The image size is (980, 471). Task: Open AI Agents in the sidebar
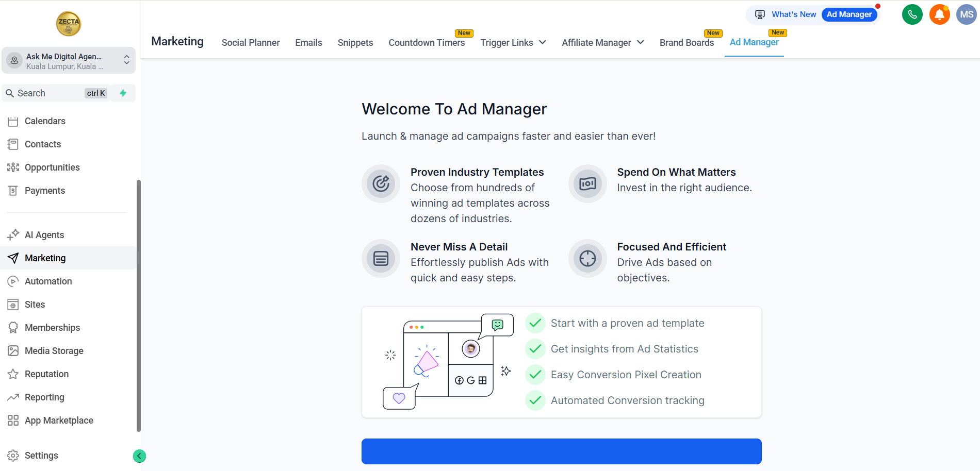tap(44, 235)
